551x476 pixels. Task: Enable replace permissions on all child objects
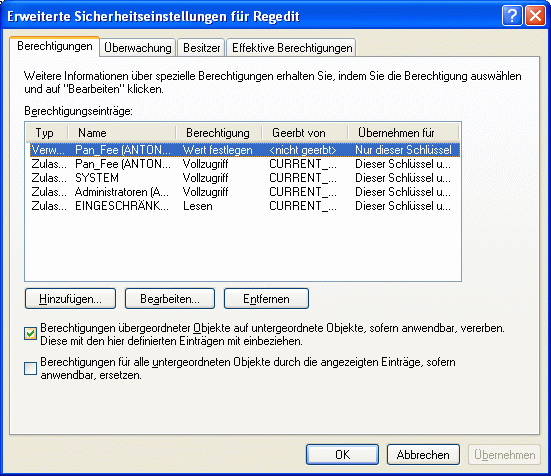30,369
